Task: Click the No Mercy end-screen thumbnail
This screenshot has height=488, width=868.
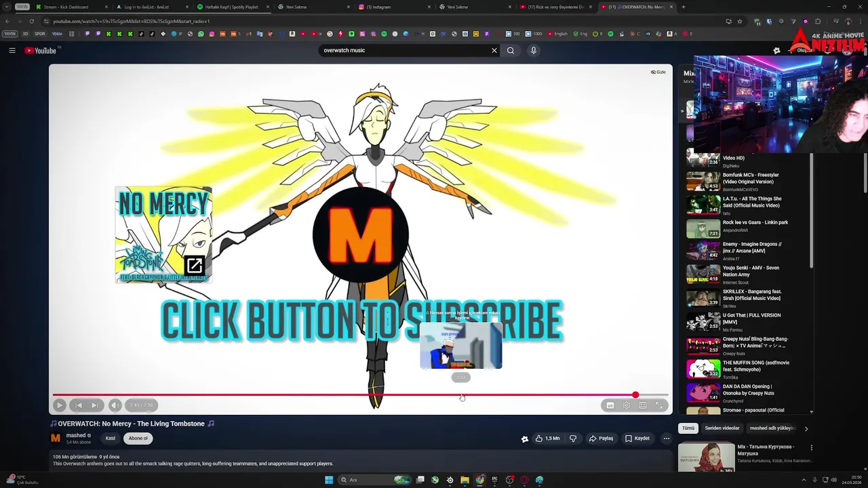Action: click(163, 235)
